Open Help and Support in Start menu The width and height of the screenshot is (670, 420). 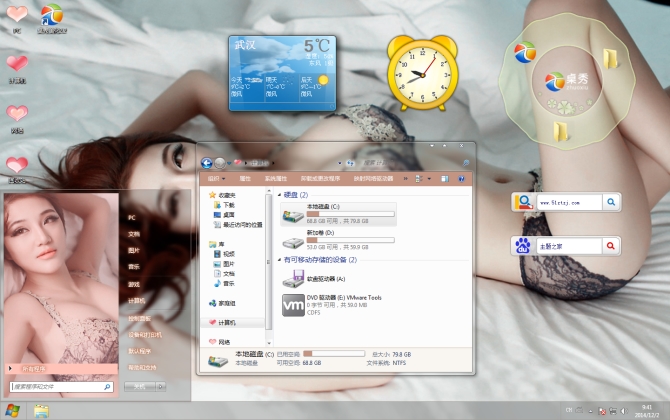(x=142, y=367)
